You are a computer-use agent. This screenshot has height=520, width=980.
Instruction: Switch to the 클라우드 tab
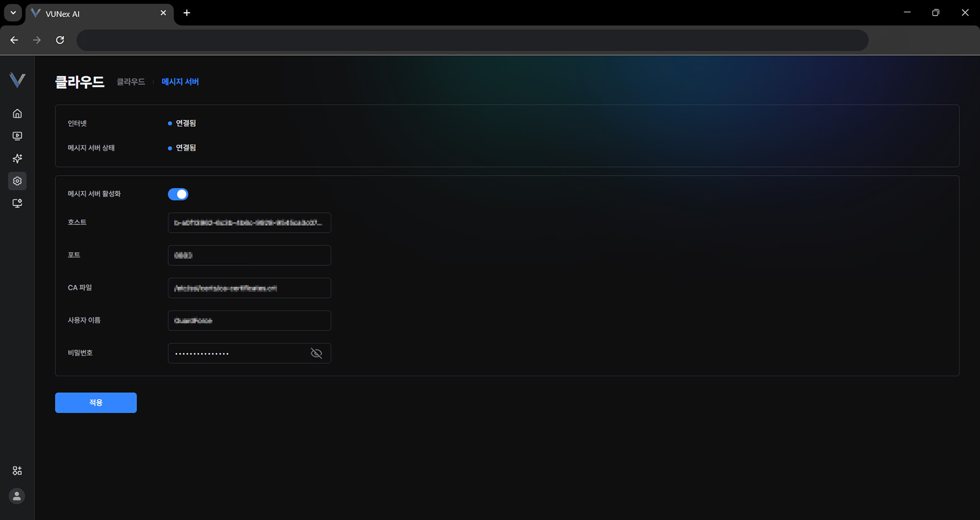point(131,82)
